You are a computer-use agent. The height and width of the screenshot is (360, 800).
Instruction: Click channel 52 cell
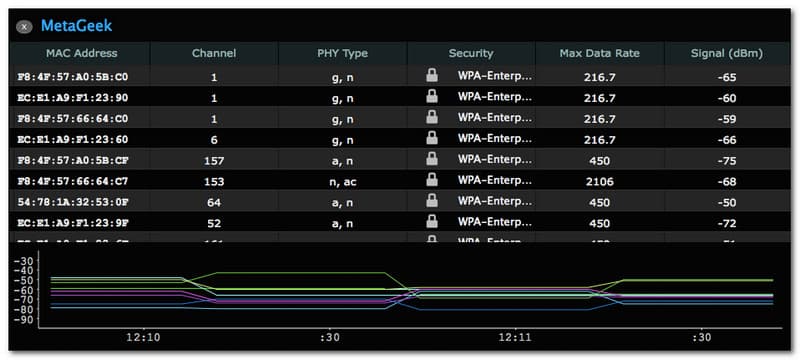tap(214, 224)
